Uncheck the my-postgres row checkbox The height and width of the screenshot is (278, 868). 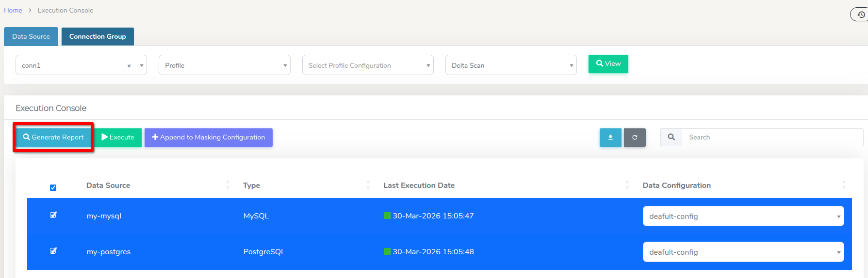53,251
